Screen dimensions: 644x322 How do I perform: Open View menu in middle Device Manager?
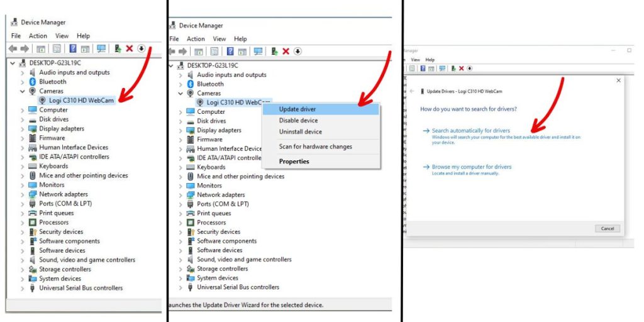coord(219,38)
